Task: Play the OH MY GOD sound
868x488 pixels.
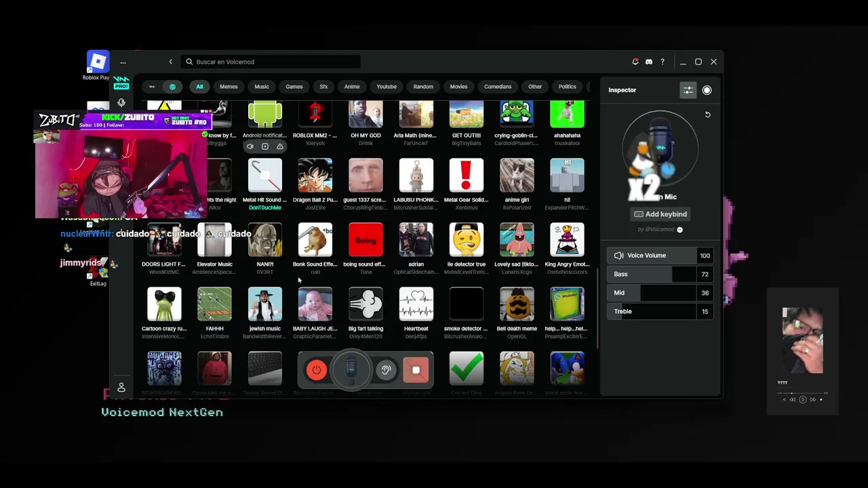Action: click(366, 115)
